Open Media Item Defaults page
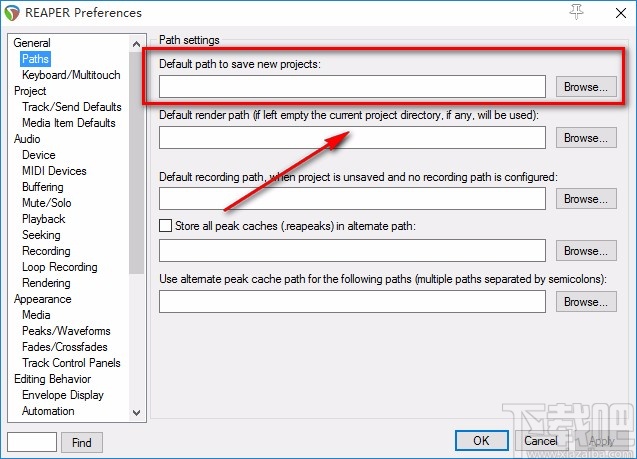Image resolution: width=637 pixels, height=459 pixels. 69,123
